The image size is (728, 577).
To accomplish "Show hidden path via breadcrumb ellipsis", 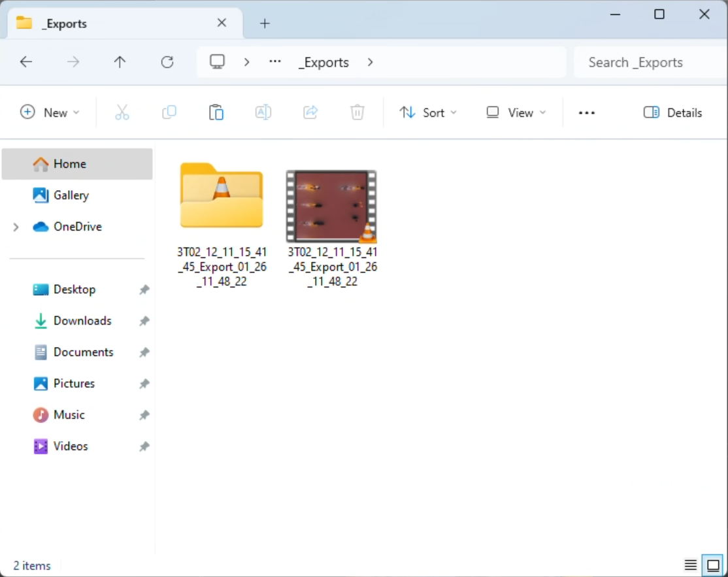I will [275, 61].
